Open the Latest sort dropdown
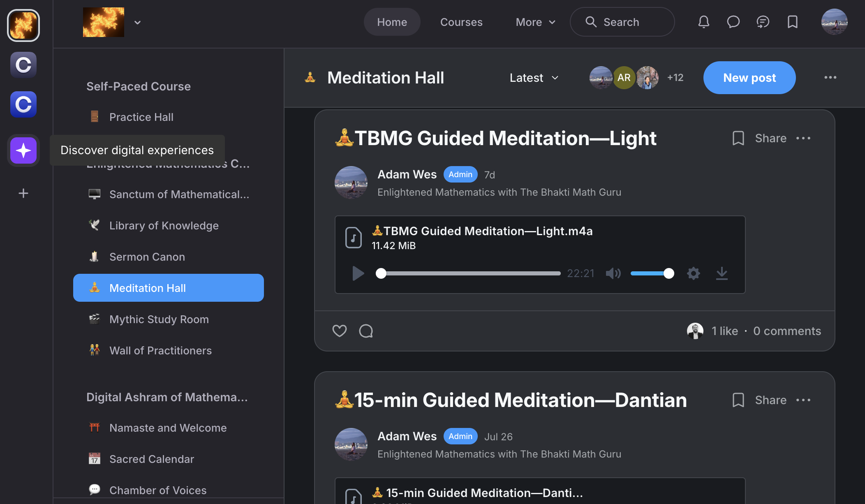 pos(534,78)
